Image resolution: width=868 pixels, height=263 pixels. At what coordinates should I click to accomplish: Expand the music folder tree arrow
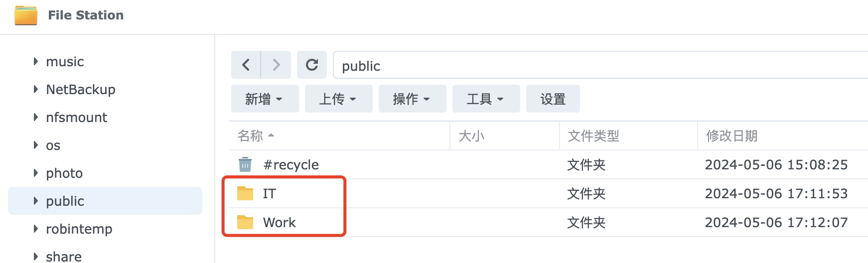tap(35, 61)
